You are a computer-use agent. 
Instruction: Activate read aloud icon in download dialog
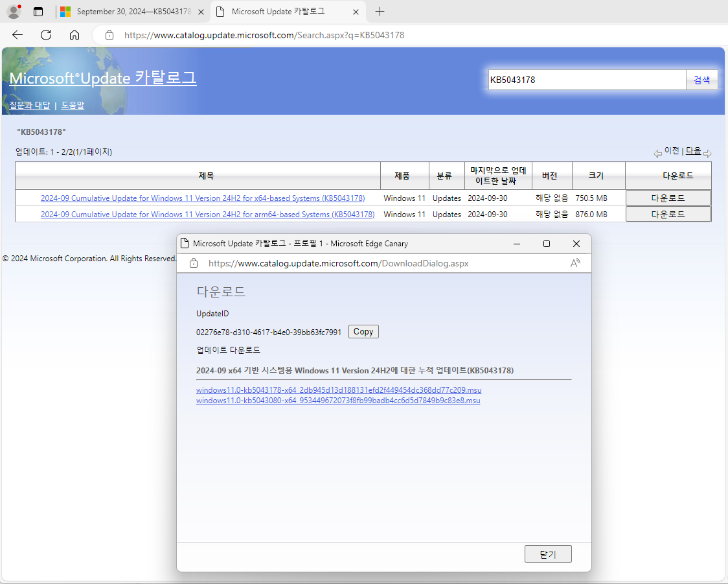pyautogui.click(x=575, y=263)
